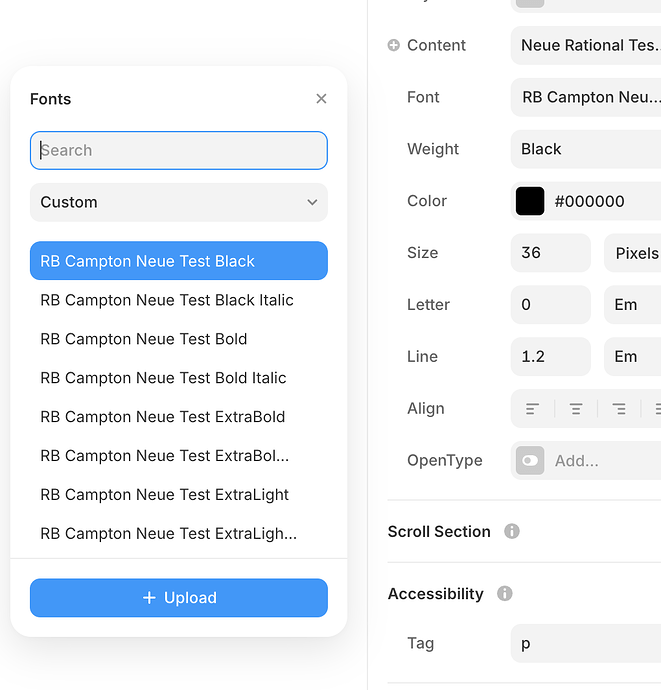Click the Scroll Section info icon
The width and height of the screenshot is (661, 690).
point(512,531)
